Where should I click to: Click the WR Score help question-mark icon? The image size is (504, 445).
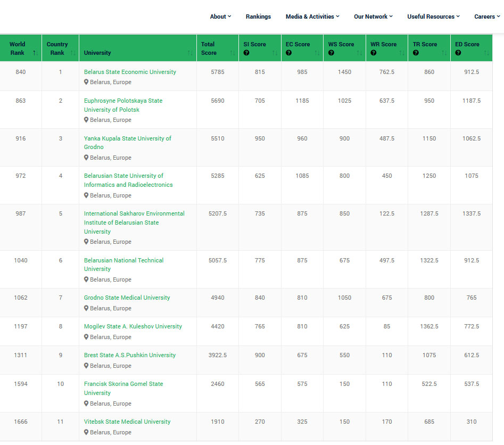[x=374, y=53]
